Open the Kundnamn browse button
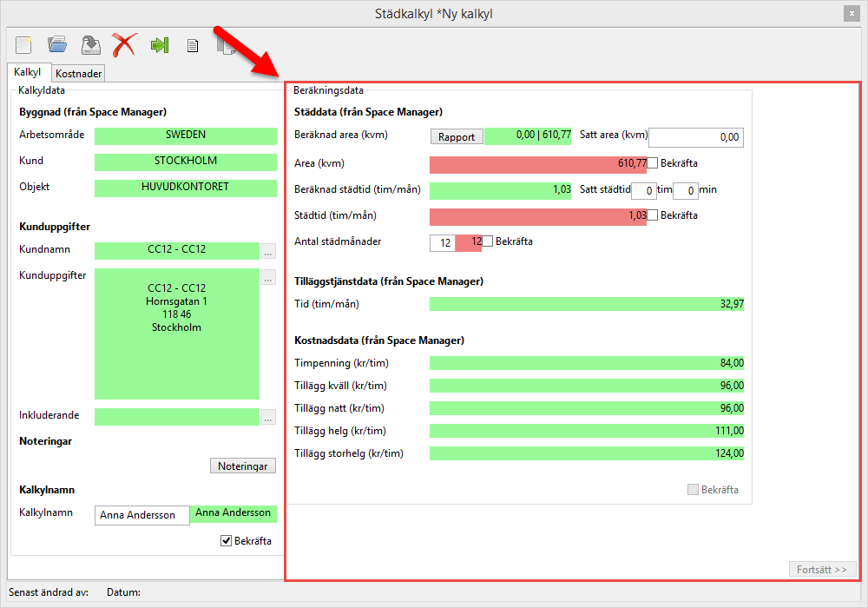 (268, 251)
